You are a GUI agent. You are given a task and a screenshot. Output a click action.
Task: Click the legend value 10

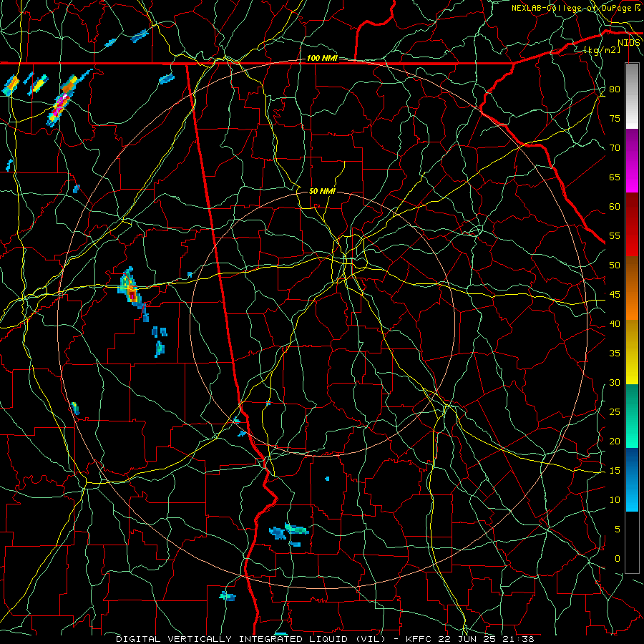pos(615,500)
